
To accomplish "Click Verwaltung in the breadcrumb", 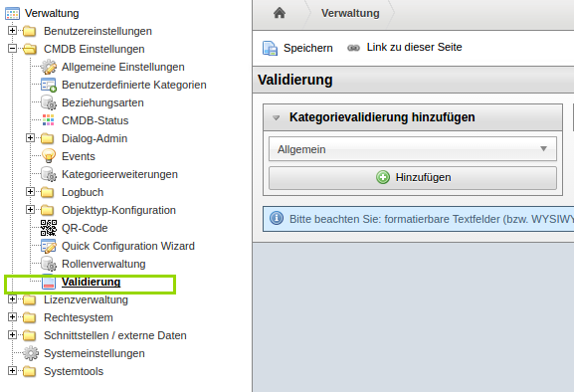I will pyautogui.click(x=350, y=13).
